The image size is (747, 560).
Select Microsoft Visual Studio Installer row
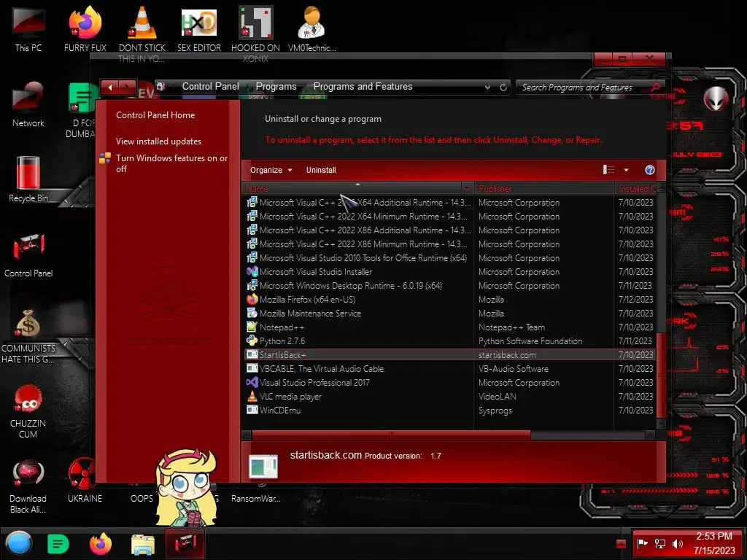point(449,272)
